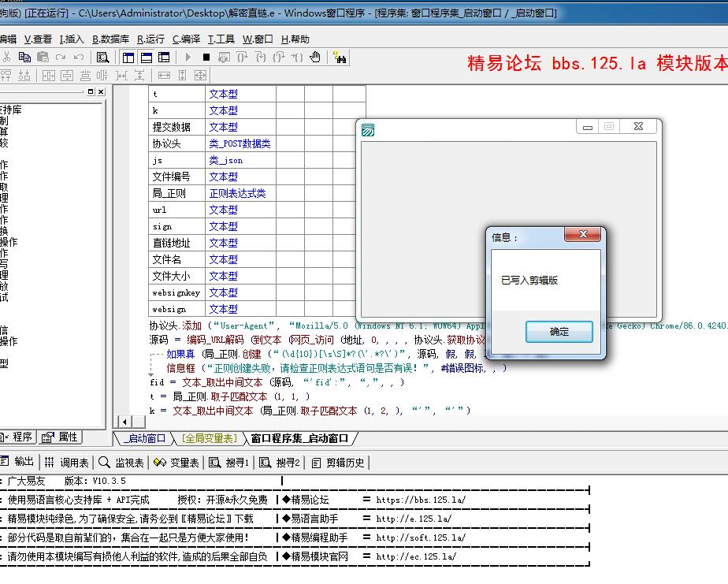The height and width of the screenshot is (584, 728).
Task: Click the https://bbs.125.la/ output text
Action: point(421,500)
